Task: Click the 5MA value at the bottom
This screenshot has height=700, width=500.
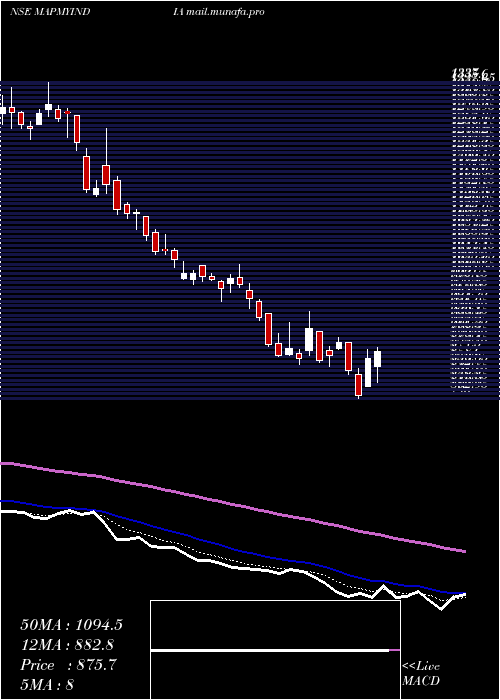Action: click(47, 684)
